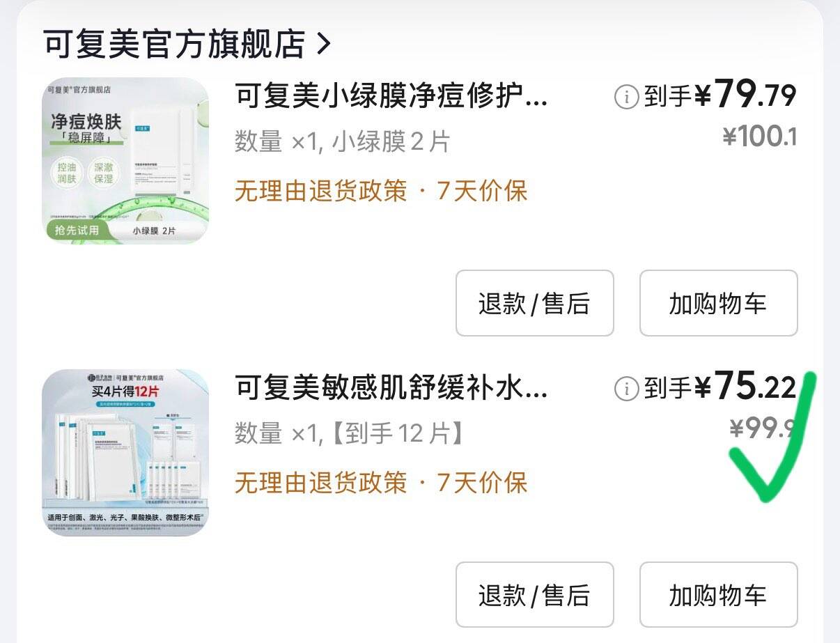840x643 pixels.
Task: Click 退款/售后 for the 小绿膜 order
Action: click(x=534, y=304)
